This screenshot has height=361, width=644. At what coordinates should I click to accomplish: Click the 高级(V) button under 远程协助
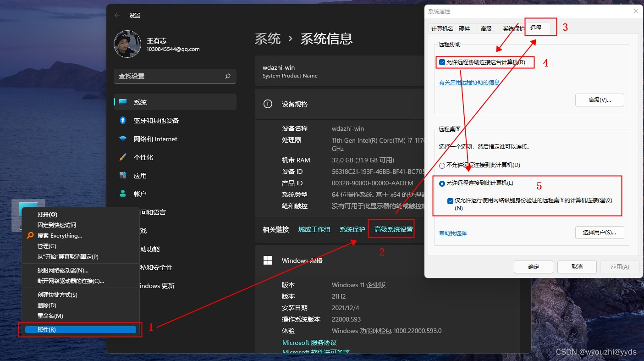click(x=600, y=100)
